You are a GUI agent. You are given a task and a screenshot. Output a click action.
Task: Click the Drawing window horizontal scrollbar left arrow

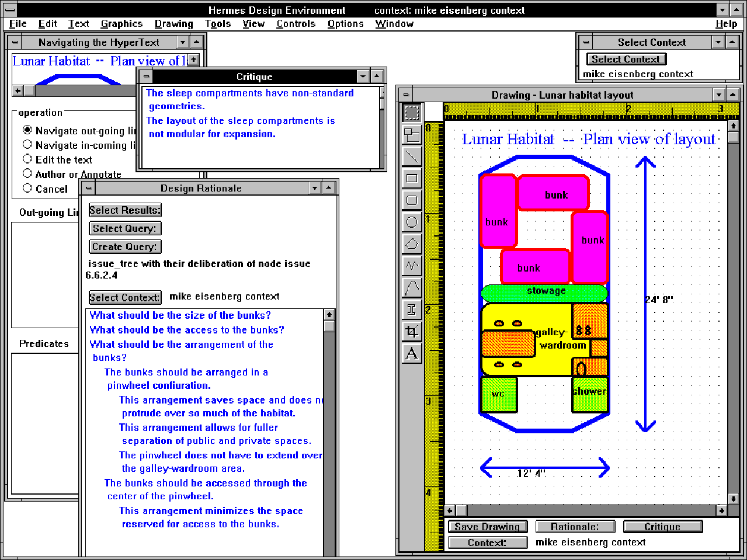coord(450,510)
